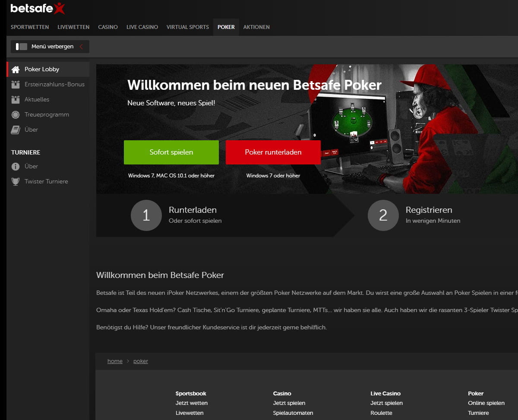Click the trophy icon beside Twister Turniere
The height and width of the screenshot is (420, 518).
(16, 181)
